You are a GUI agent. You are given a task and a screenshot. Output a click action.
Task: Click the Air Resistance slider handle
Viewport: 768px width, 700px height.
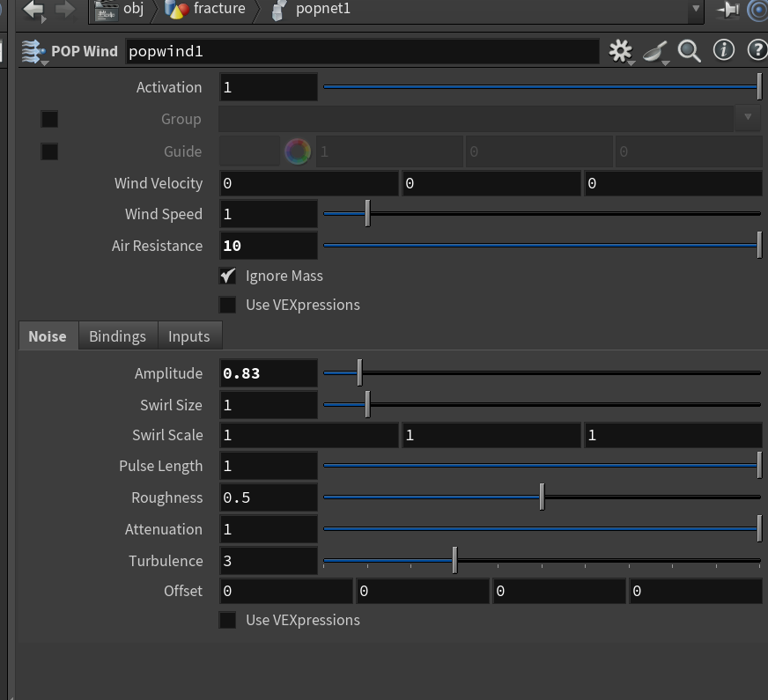(x=759, y=246)
